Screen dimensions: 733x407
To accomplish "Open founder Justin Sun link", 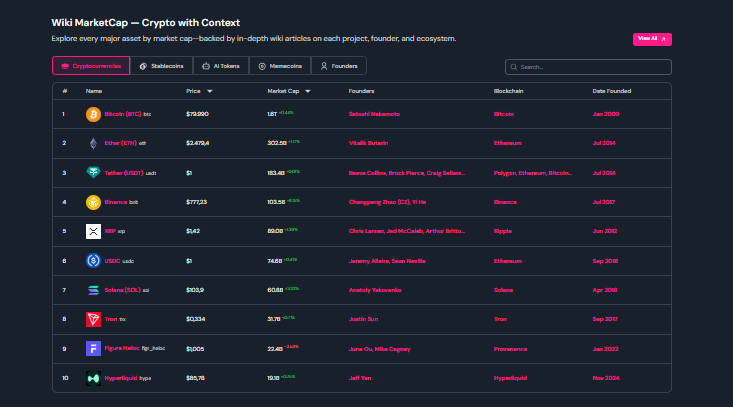I will click(x=363, y=319).
